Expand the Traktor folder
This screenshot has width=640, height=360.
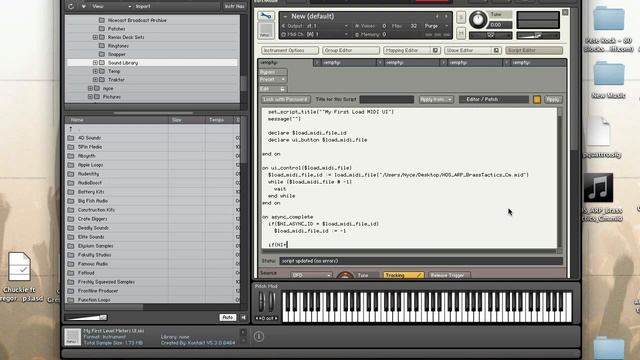(95, 80)
